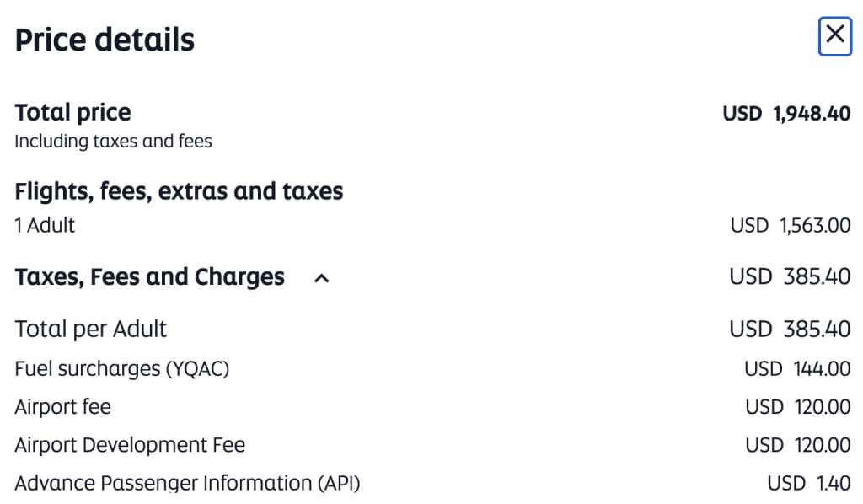Select the USD 1,948.40 total amount
Screen dimensions: 863x504
coord(787,112)
